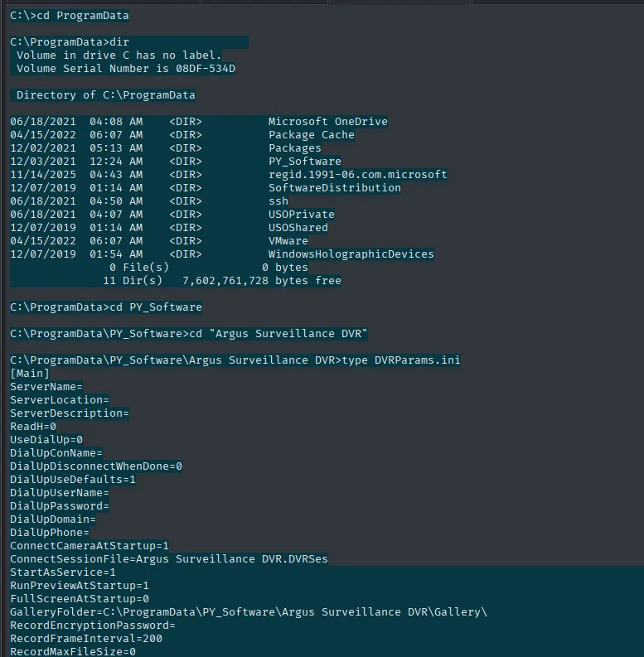The image size is (644, 657).
Task: Click the 'USOPrivate' directory entry
Action: click(x=302, y=215)
